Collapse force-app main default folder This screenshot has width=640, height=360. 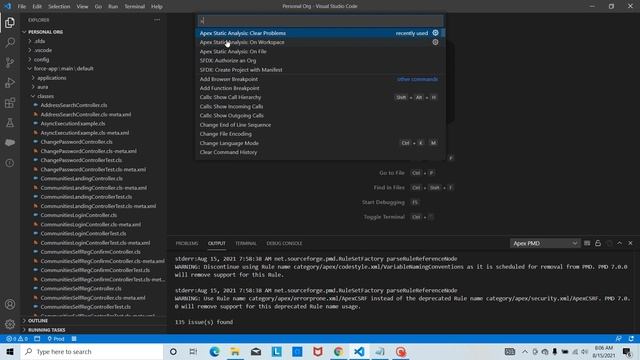63,69
